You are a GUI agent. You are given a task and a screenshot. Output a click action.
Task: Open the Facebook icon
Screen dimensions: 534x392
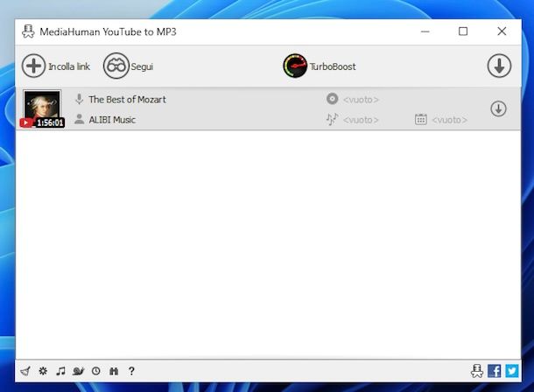pyautogui.click(x=494, y=371)
